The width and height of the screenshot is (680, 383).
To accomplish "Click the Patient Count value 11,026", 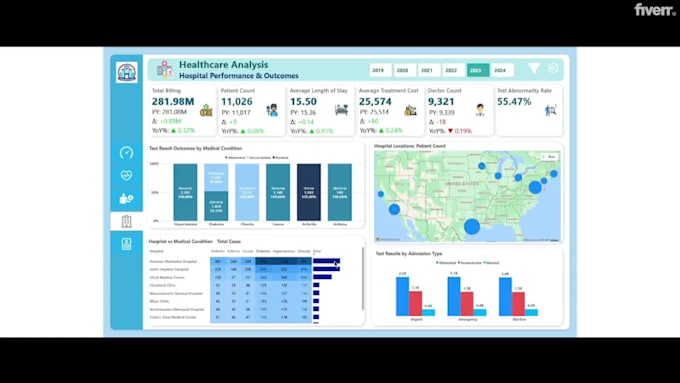I will tap(237, 101).
